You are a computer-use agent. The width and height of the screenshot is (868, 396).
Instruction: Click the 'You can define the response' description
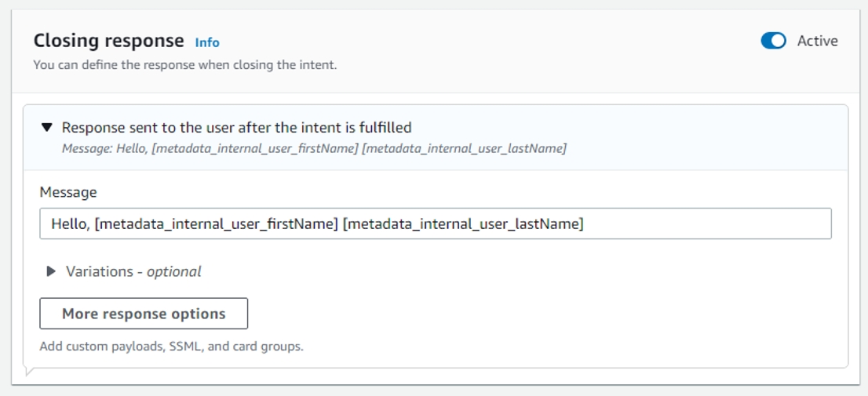tap(184, 65)
